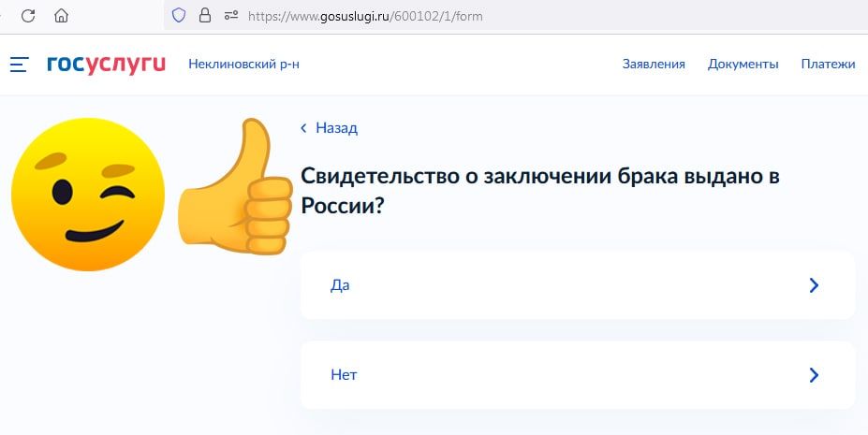Go back via Назад link
868x435 pixels.
(336, 128)
